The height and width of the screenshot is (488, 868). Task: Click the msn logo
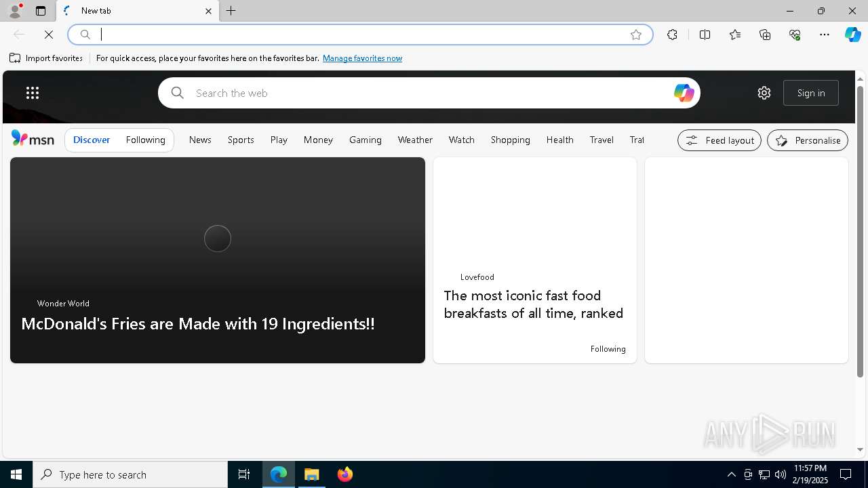point(33,139)
